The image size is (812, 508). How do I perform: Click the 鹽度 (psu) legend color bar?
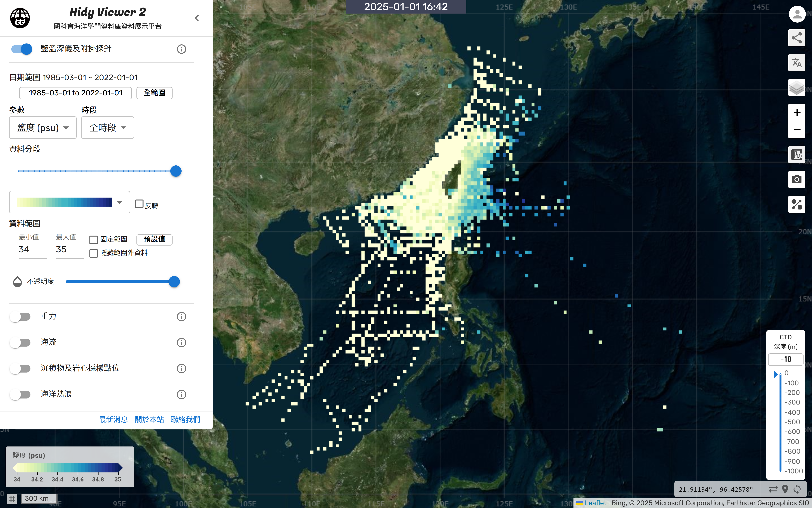coord(68,468)
